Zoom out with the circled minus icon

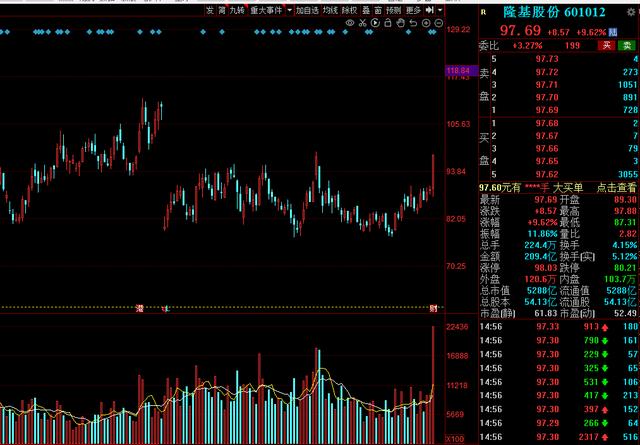[439, 23]
